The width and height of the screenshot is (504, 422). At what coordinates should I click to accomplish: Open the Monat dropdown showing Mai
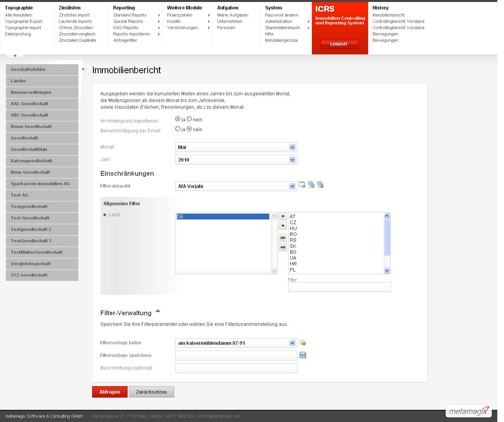pos(236,147)
